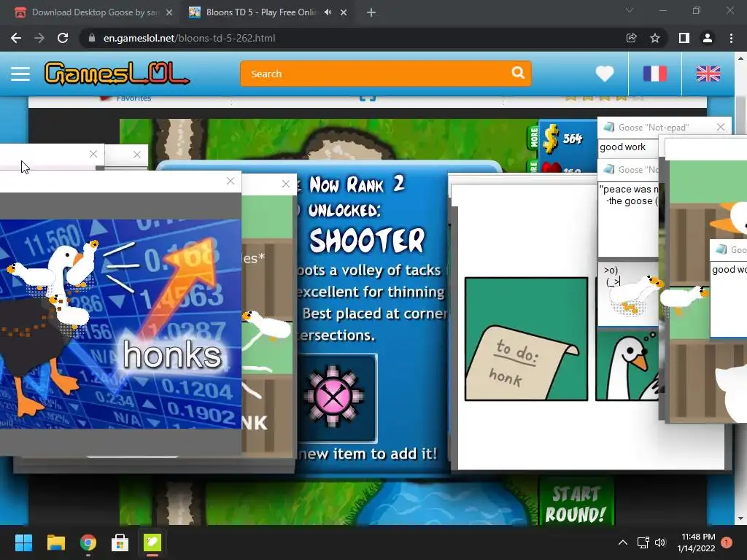
Task: Open the GamesLOL hamburger menu
Action: [20, 74]
